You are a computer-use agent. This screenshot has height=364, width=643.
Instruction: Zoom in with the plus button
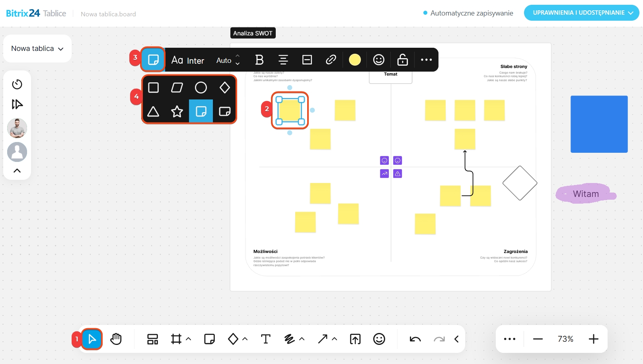point(593,339)
